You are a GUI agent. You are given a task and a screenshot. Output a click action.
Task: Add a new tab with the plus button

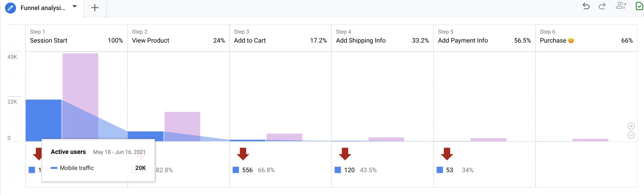95,8
